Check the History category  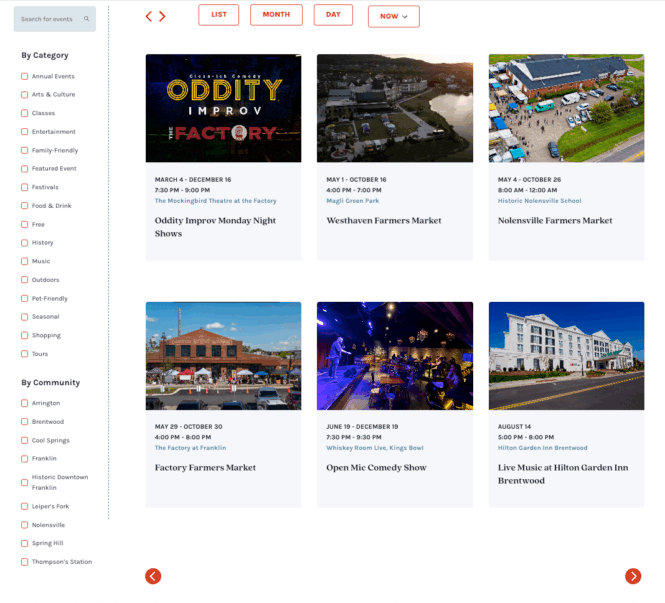tap(25, 243)
